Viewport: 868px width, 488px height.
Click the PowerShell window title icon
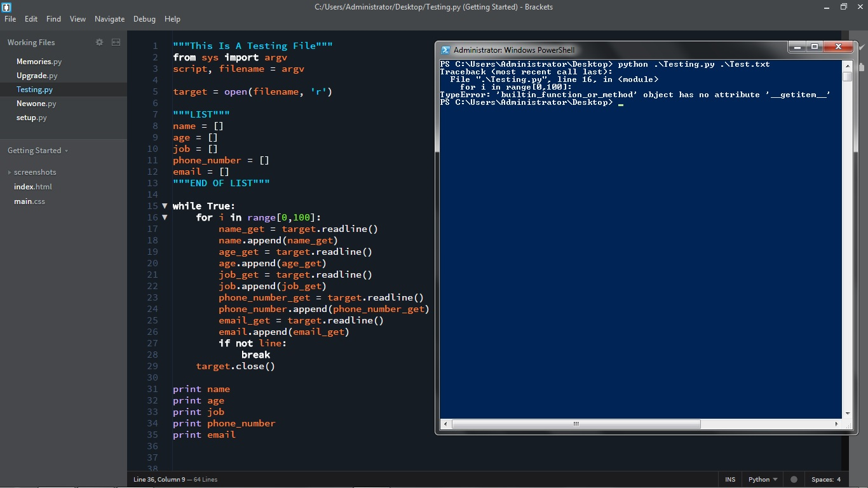[x=445, y=50]
